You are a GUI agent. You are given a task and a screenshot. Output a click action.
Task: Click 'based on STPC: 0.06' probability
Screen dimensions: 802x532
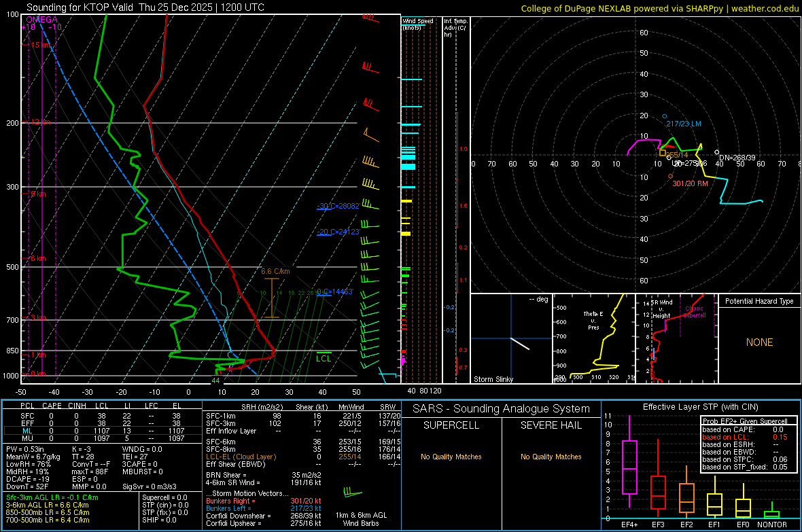pyautogui.click(x=745, y=459)
